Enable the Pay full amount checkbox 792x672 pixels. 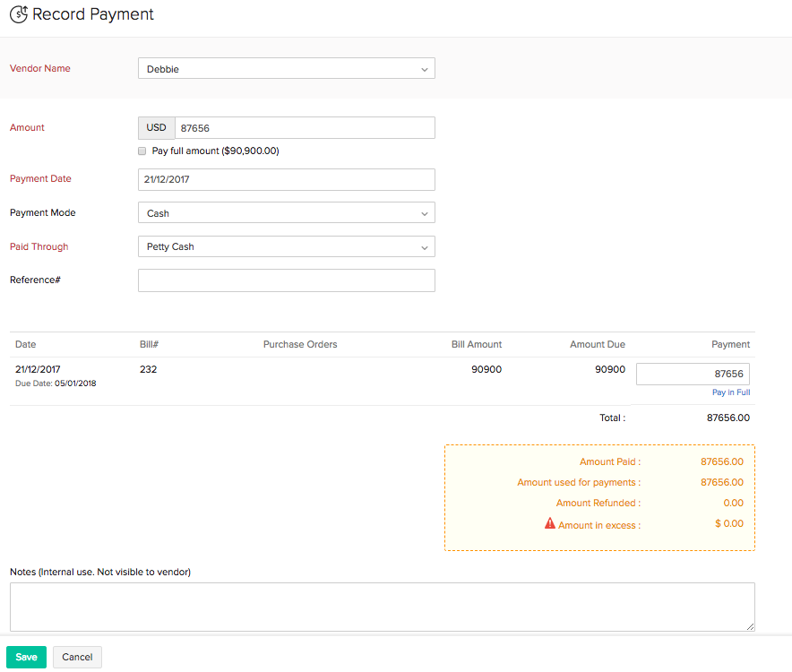click(x=142, y=151)
